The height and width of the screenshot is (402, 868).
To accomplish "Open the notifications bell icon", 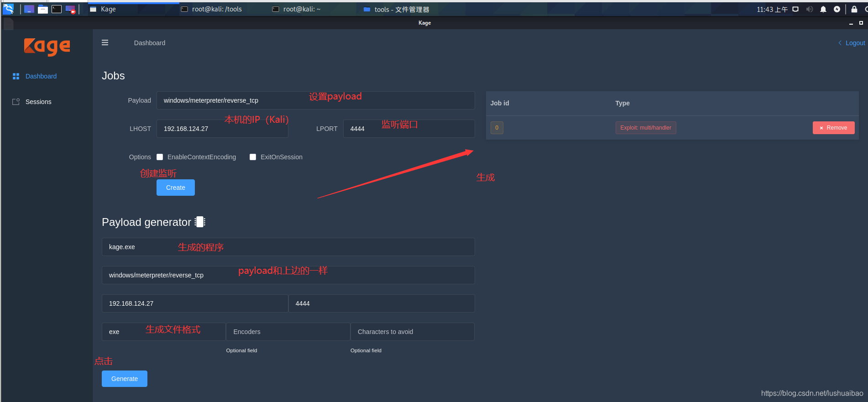I will (823, 9).
